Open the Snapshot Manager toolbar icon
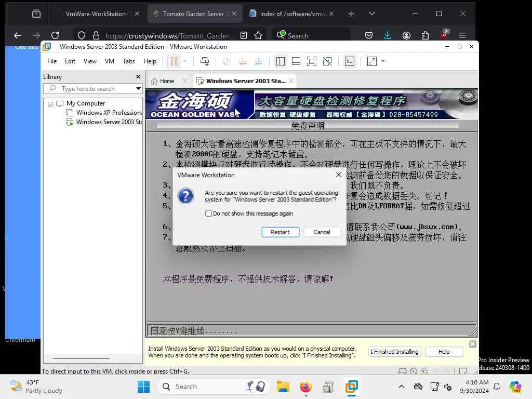This screenshot has width=532, height=399. [258, 61]
